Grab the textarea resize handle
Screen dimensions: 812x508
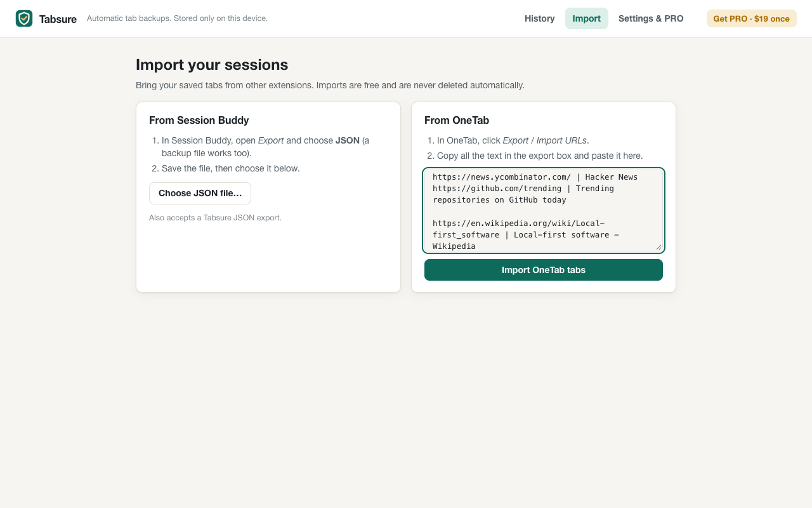tap(658, 247)
